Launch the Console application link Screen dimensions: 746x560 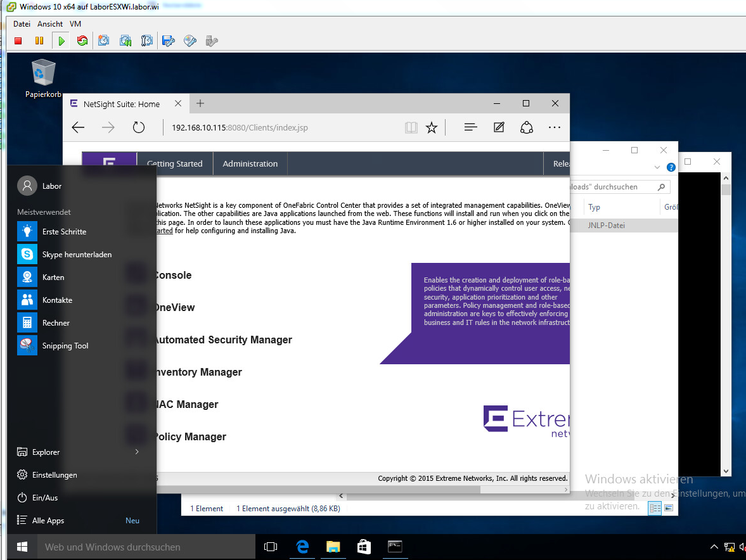point(173,275)
